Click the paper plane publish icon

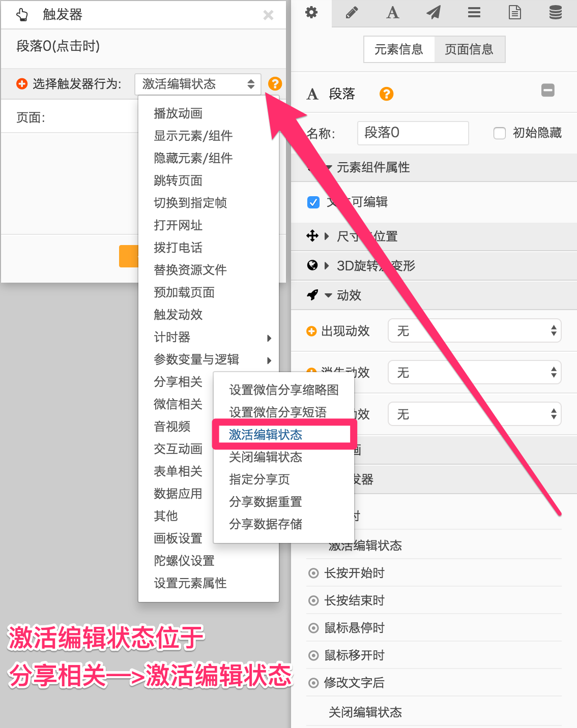click(434, 13)
